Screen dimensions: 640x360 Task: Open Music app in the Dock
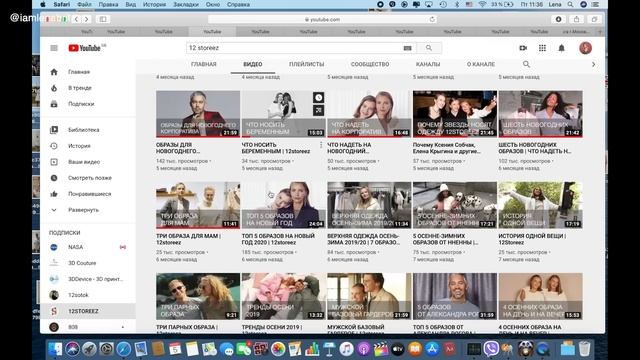tap(346, 349)
